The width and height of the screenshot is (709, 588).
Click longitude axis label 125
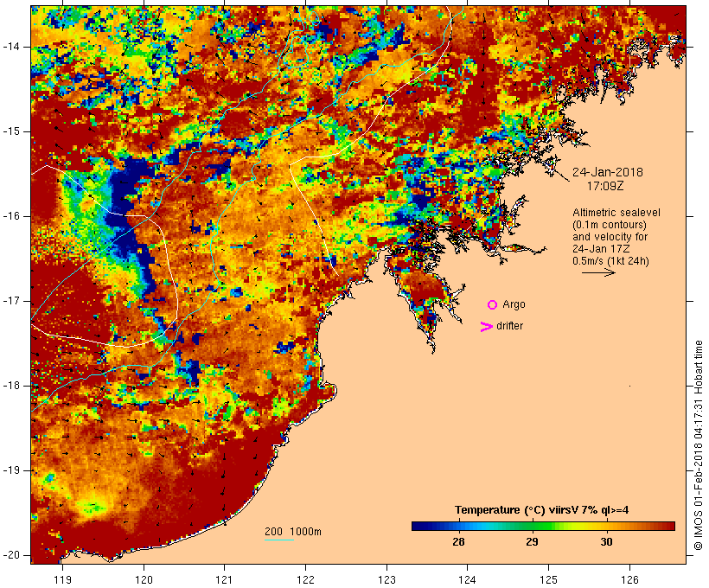[548, 579]
